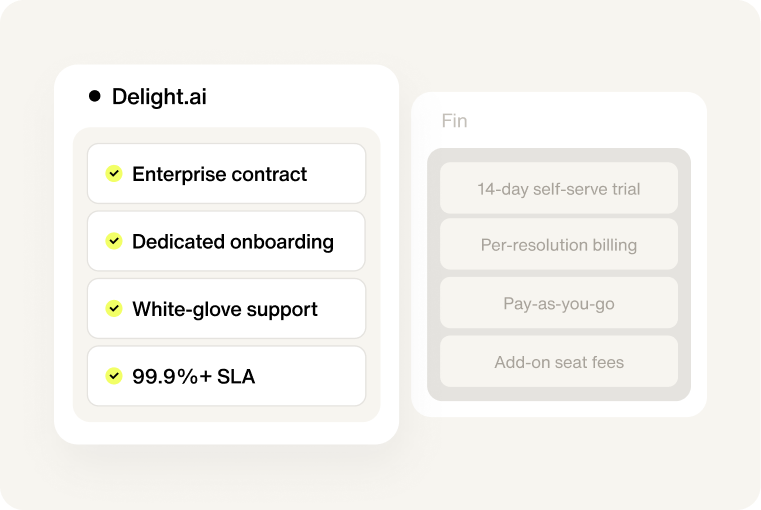Choose the Add-on seat fees item
Screen dimensions: 761x510
[559, 362]
